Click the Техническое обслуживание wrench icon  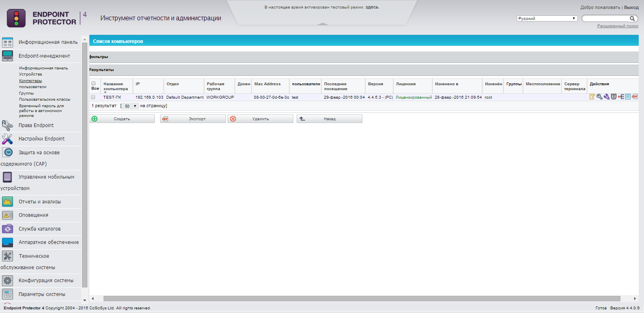[x=7, y=256]
